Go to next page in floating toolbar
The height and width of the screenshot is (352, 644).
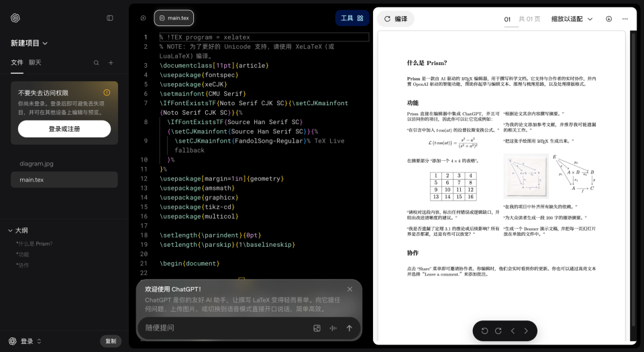tap(526, 331)
